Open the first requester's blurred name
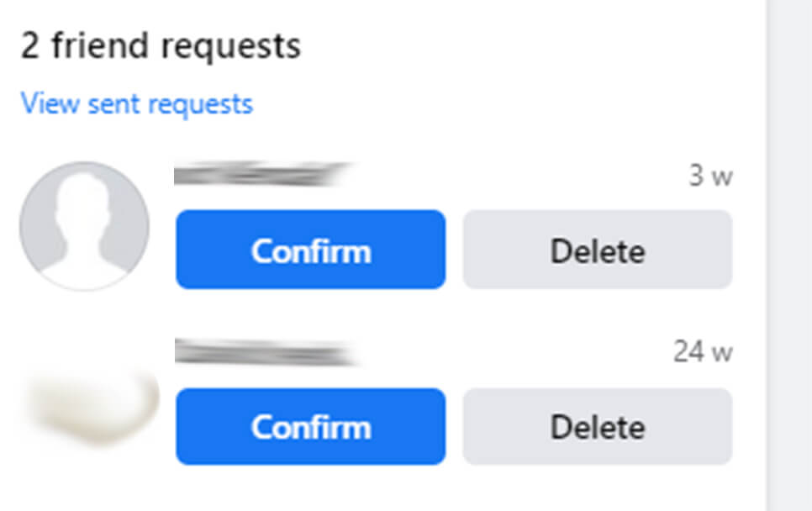The width and height of the screenshot is (812, 511). pos(261,175)
